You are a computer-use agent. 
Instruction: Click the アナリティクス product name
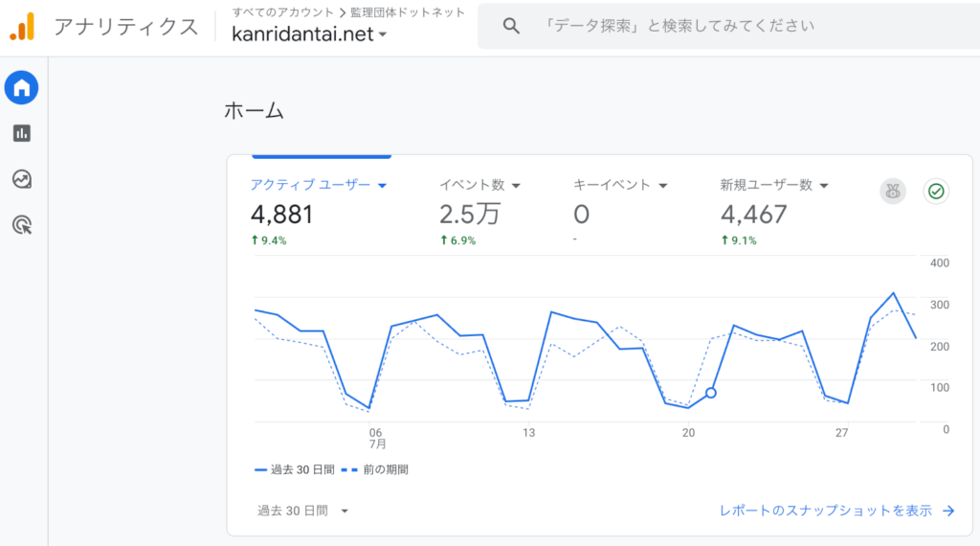(126, 27)
